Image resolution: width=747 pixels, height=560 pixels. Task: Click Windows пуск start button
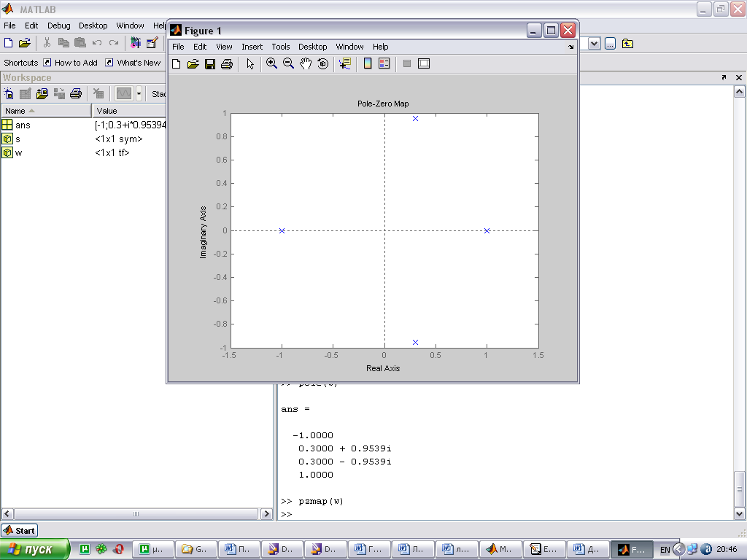pos(34,549)
